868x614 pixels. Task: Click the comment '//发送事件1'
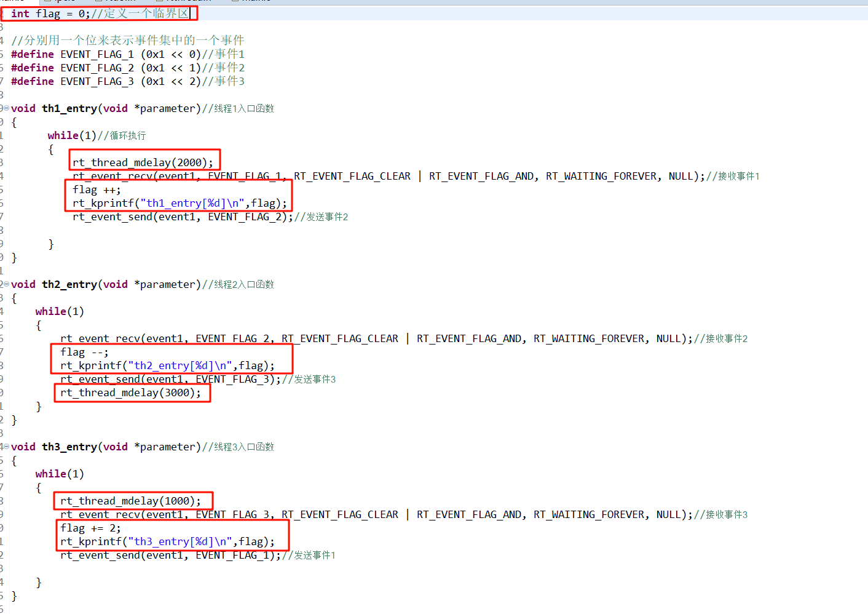coord(309,555)
